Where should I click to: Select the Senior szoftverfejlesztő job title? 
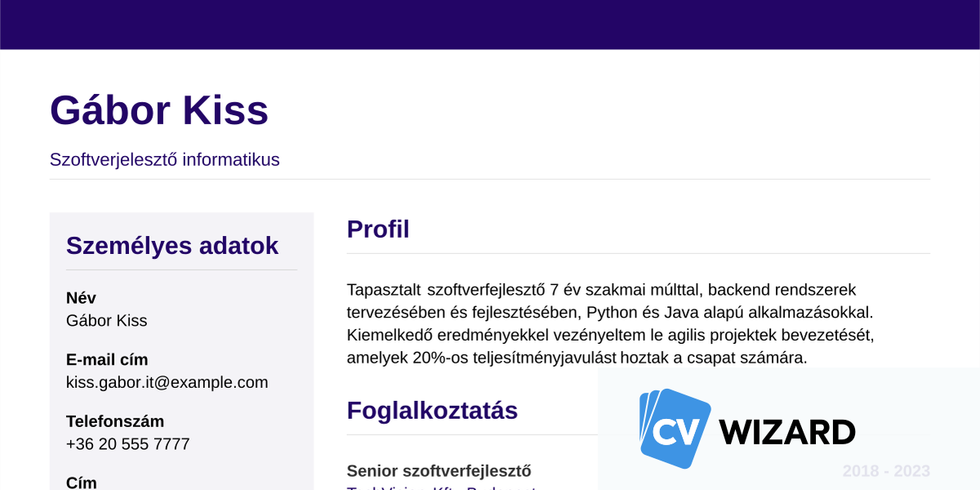pos(439,470)
